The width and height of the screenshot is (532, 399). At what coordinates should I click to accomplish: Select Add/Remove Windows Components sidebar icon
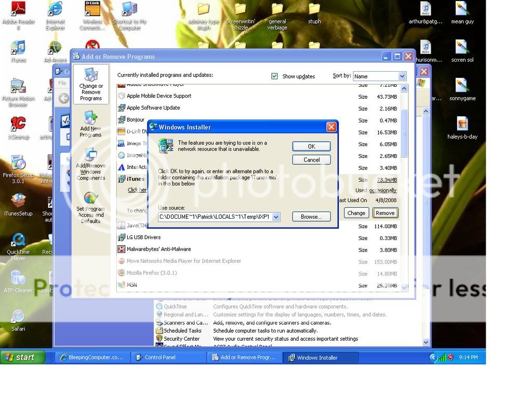(x=90, y=164)
